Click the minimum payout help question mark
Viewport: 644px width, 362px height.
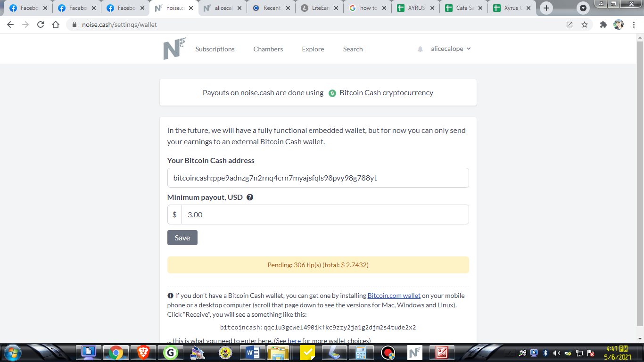tap(250, 197)
